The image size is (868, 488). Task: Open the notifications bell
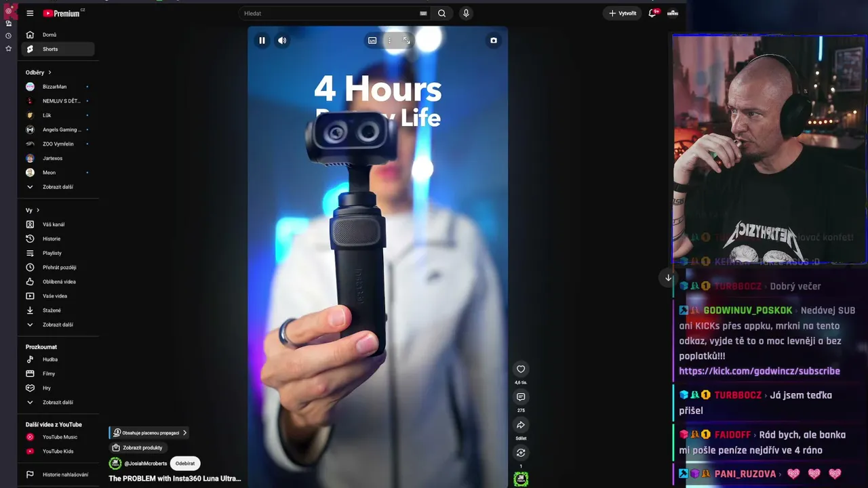[653, 13]
